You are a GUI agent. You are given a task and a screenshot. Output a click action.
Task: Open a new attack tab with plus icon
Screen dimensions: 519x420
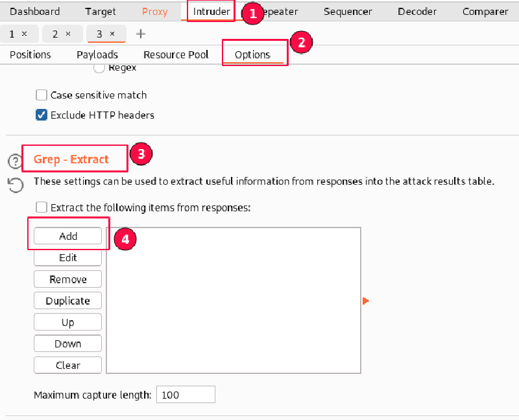pos(141,34)
